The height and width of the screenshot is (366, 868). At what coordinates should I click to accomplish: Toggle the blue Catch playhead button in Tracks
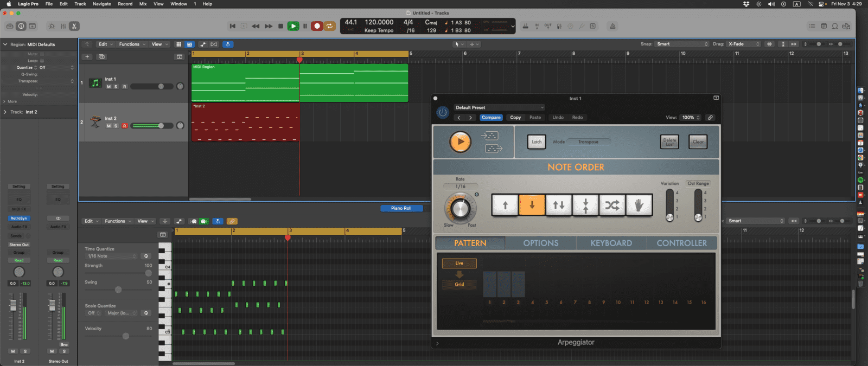tap(228, 44)
